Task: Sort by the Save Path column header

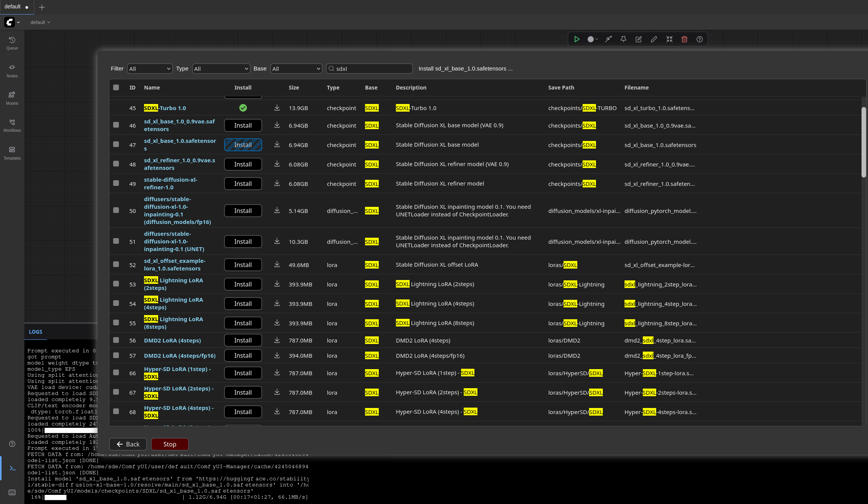Action: tap(561, 88)
